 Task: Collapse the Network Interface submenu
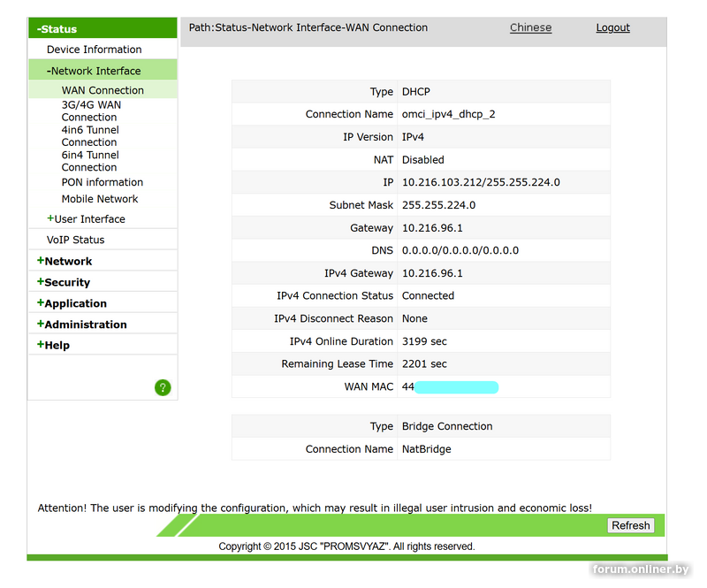94,71
